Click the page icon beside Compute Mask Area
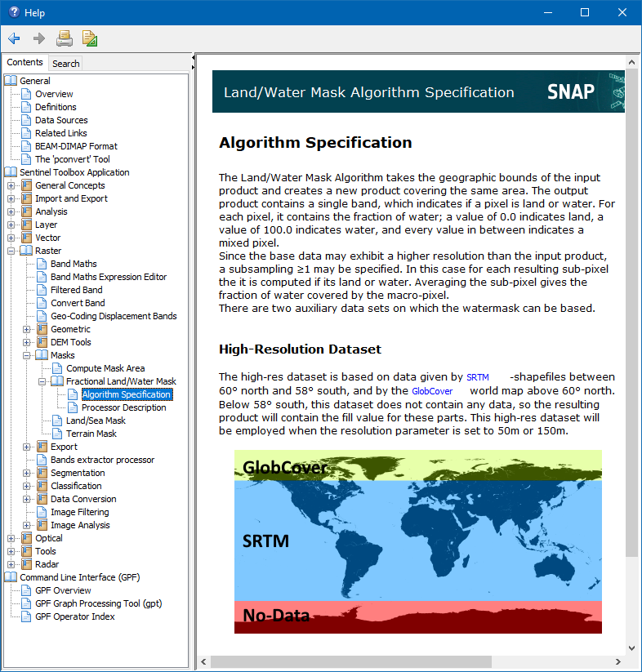Image resolution: width=642 pixels, height=672 pixels. [57, 368]
